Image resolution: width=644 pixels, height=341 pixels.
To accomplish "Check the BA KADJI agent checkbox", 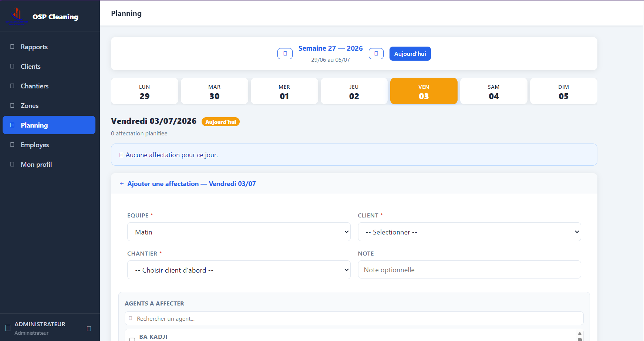I will point(132,339).
